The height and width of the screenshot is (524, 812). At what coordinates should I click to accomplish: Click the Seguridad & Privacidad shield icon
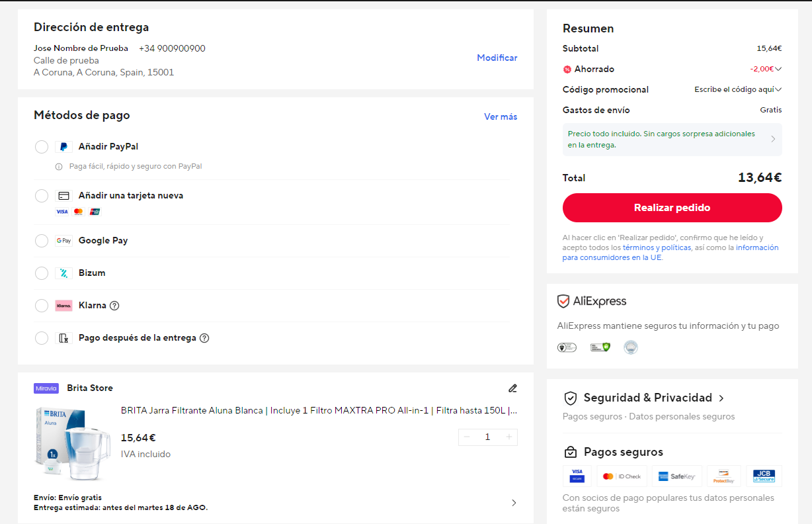(x=570, y=398)
